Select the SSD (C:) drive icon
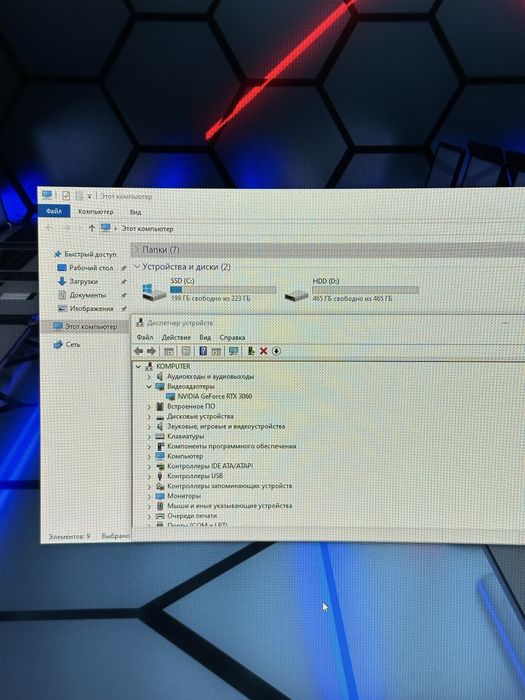 [154, 291]
